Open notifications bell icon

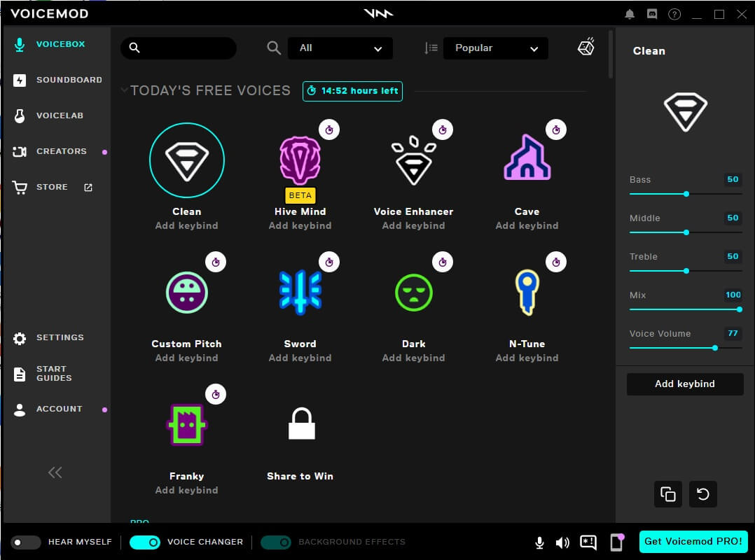point(630,14)
